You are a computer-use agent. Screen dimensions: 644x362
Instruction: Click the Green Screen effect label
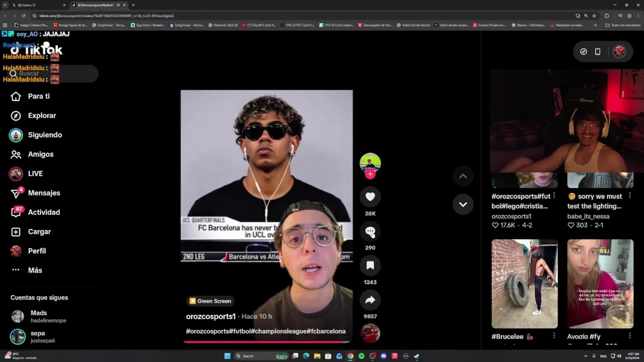pyautogui.click(x=210, y=301)
